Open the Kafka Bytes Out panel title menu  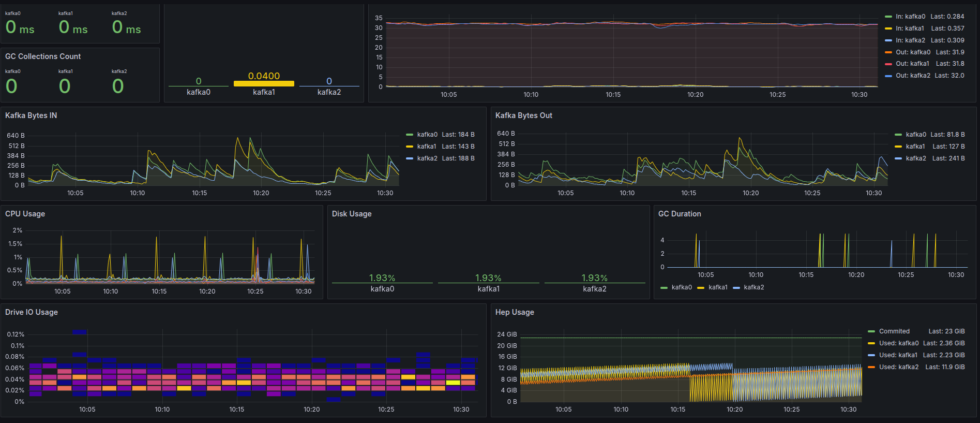pos(523,115)
